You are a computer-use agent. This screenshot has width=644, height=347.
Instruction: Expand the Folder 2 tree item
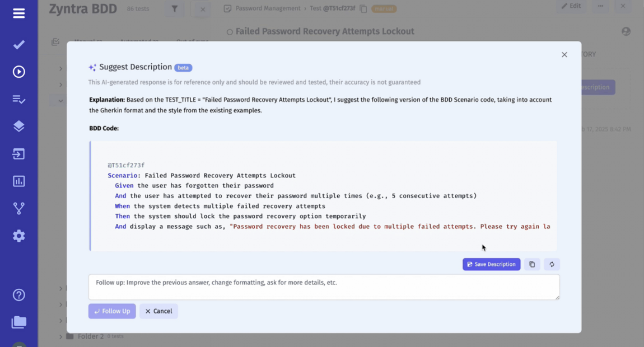click(x=60, y=336)
